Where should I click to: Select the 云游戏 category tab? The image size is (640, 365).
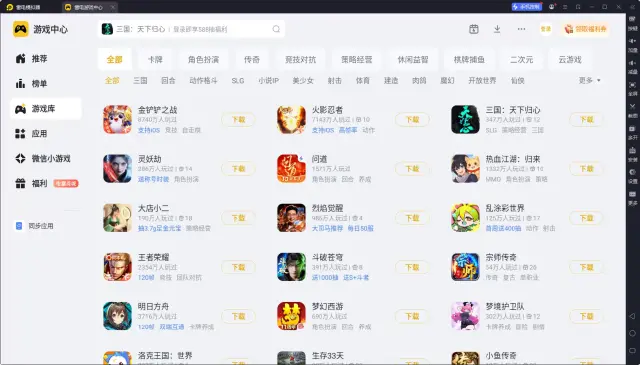point(570,60)
